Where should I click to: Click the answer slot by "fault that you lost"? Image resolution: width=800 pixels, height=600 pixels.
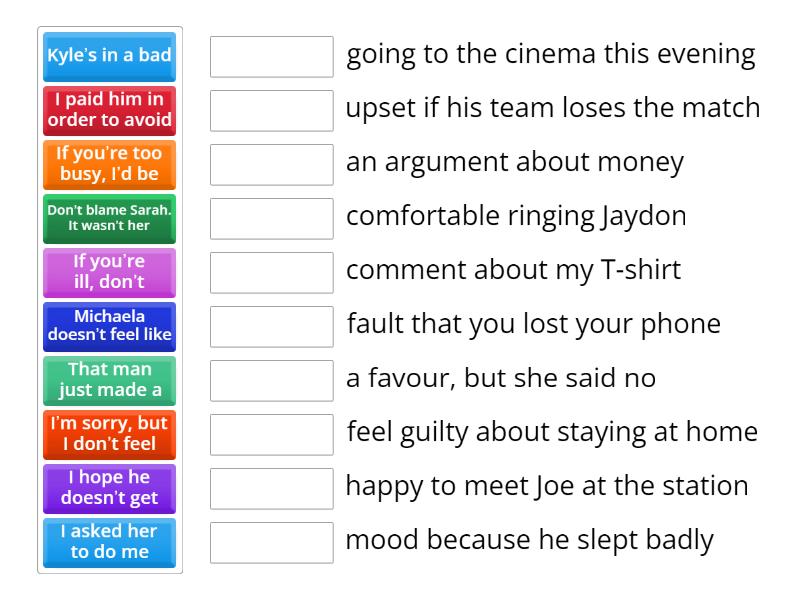point(272,326)
